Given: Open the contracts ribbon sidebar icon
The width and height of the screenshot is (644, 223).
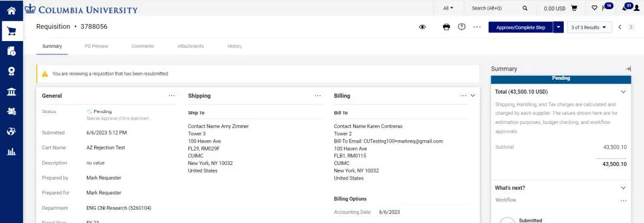Looking at the screenshot, I should (x=11, y=71).
